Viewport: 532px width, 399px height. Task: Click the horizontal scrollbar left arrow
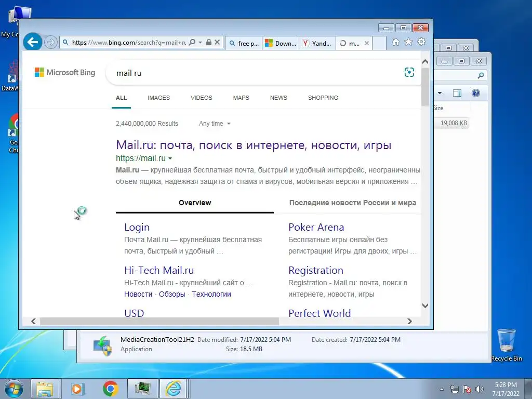tap(33, 321)
